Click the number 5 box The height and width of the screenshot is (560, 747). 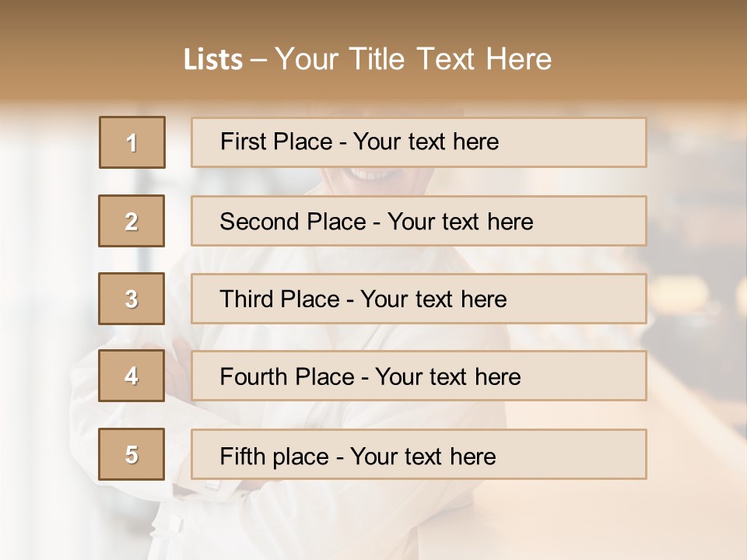point(132,454)
